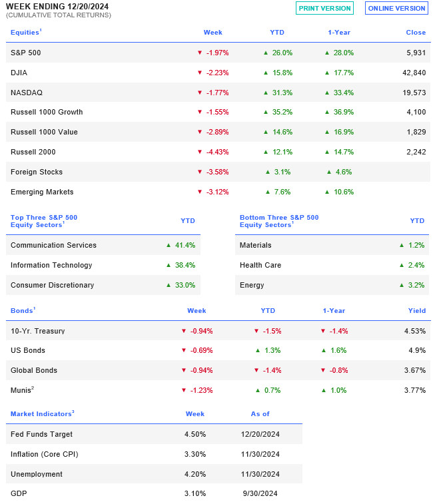The width and height of the screenshot is (437, 504).
Task: Click NASDAQ close value 19,573
Action: [414, 93]
